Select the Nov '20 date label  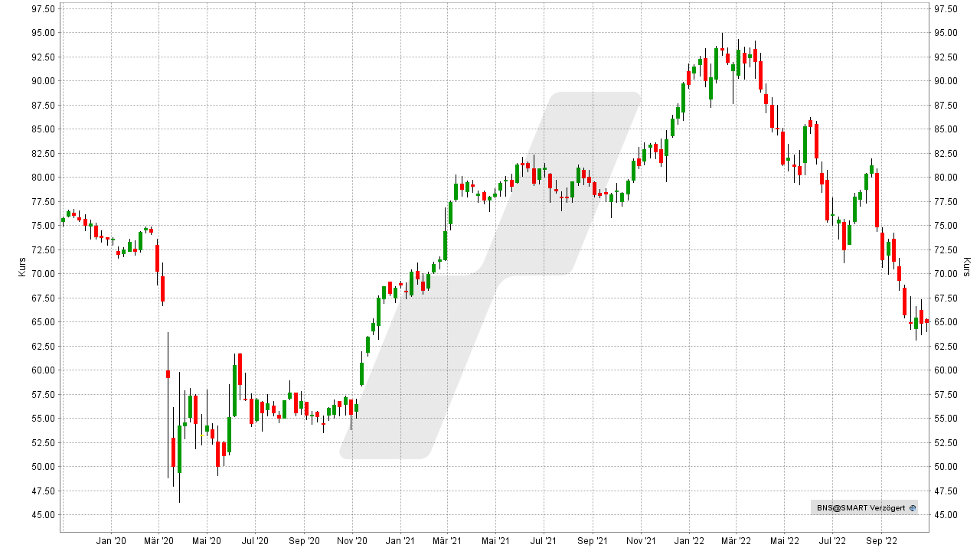pyautogui.click(x=352, y=541)
